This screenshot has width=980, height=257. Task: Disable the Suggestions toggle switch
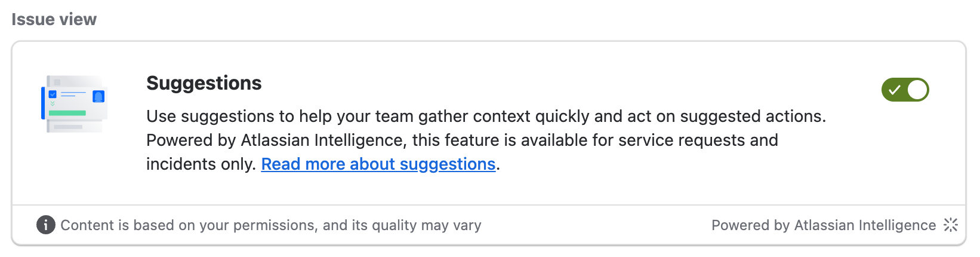[905, 90]
